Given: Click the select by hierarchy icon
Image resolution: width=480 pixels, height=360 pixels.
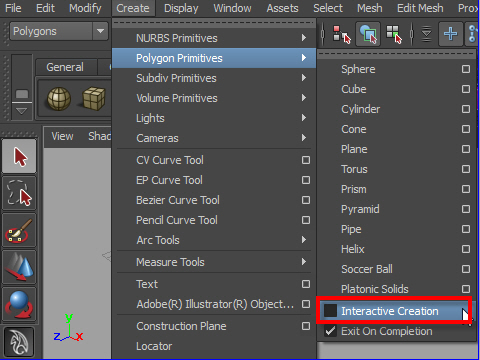Looking at the screenshot, I should [342, 34].
